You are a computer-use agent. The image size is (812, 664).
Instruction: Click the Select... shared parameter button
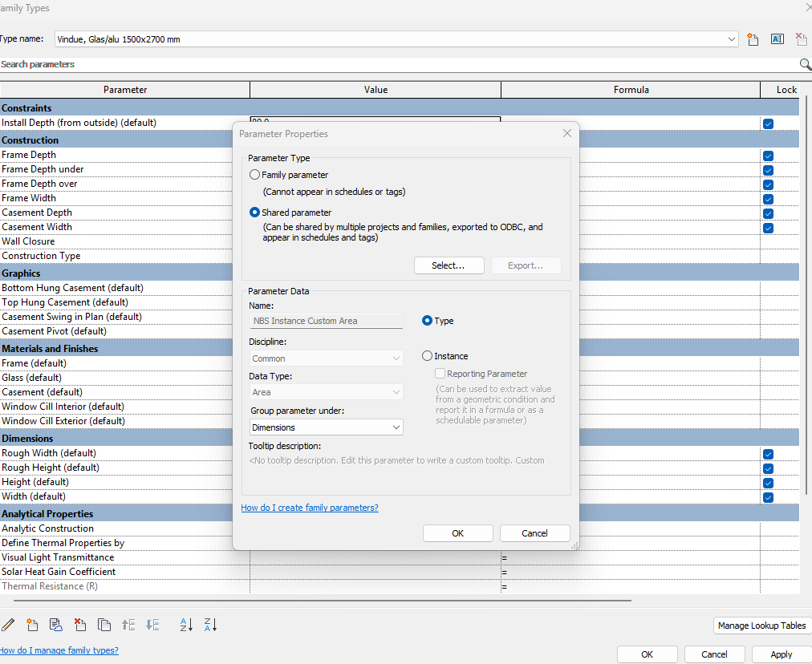pyautogui.click(x=449, y=265)
